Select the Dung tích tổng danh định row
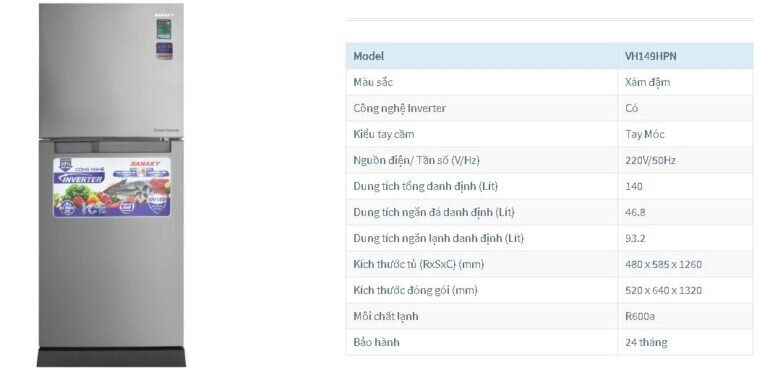 549,186
